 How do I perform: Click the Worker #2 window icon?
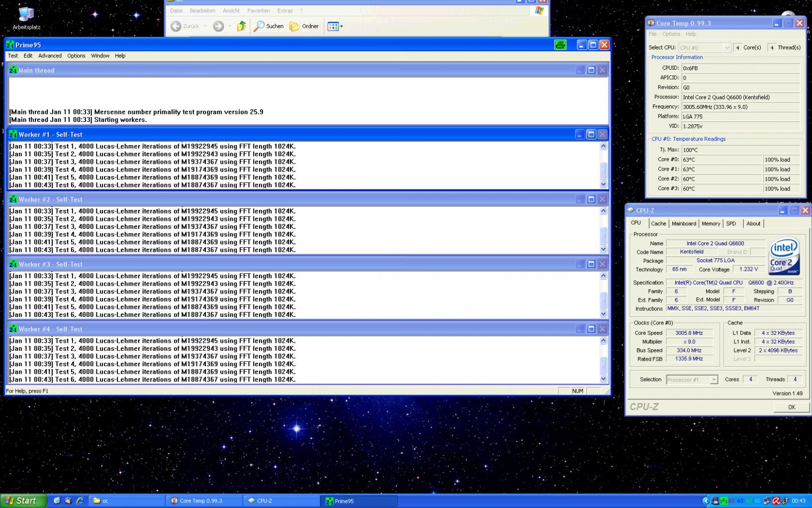click(13, 199)
